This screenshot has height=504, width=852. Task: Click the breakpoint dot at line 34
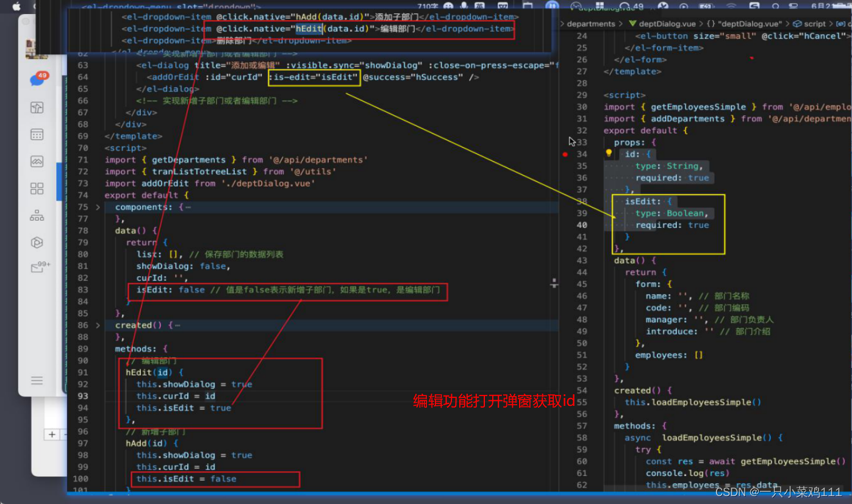565,154
